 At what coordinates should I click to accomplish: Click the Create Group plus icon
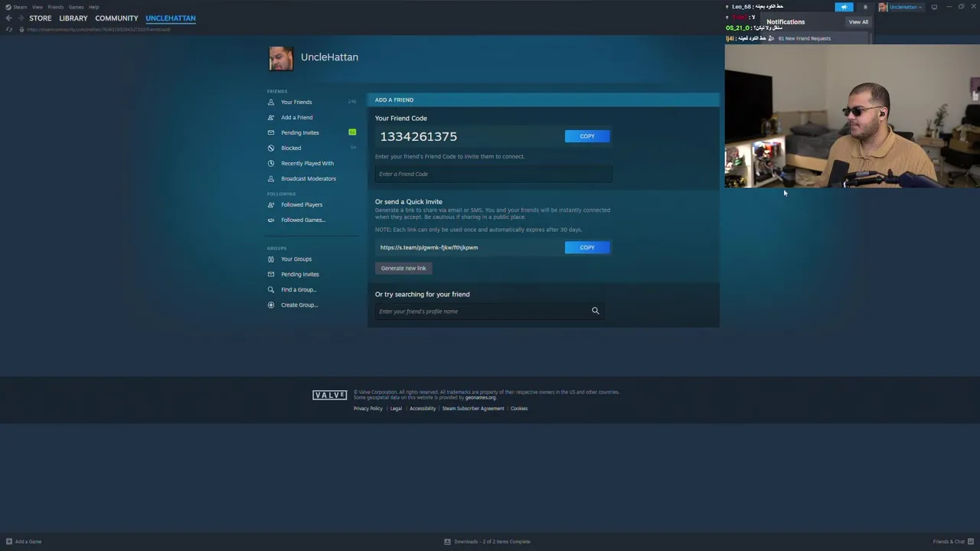tap(271, 305)
